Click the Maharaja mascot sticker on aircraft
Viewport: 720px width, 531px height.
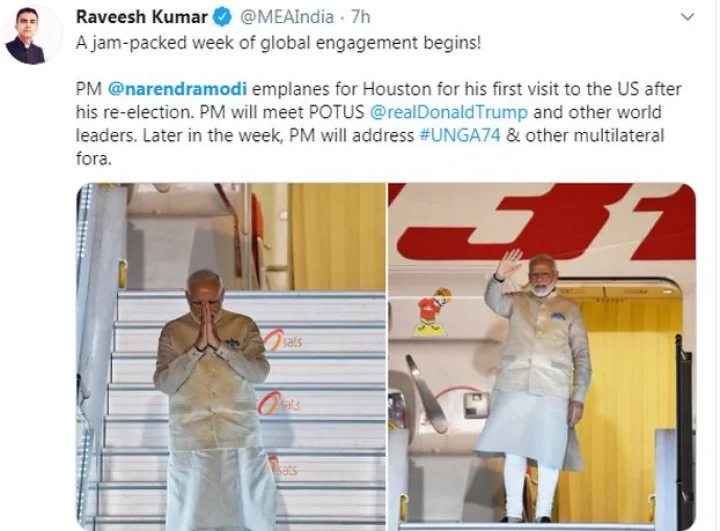coord(433,311)
